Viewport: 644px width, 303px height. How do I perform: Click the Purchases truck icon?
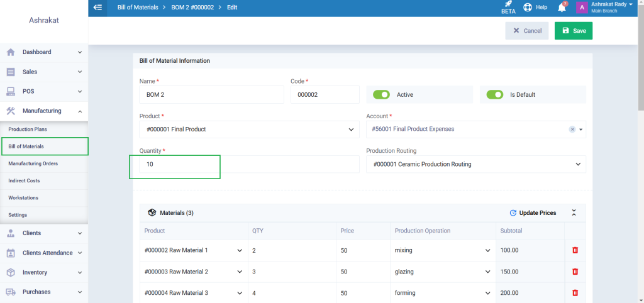click(x=11, y=292)
